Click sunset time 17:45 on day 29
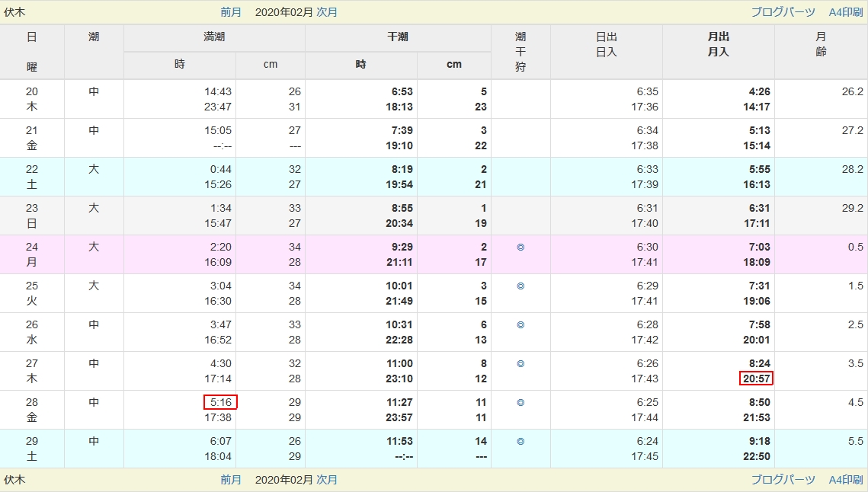868x492 pixels. 645,456
